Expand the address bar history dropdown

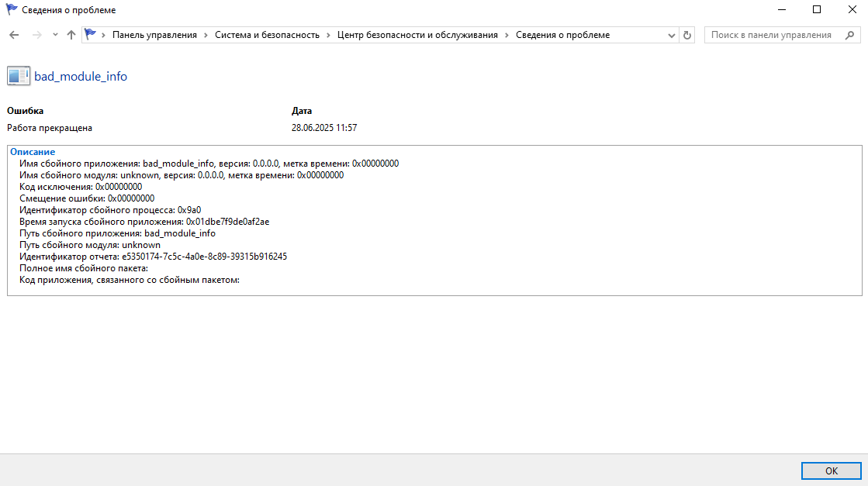(x=672, y=35)
